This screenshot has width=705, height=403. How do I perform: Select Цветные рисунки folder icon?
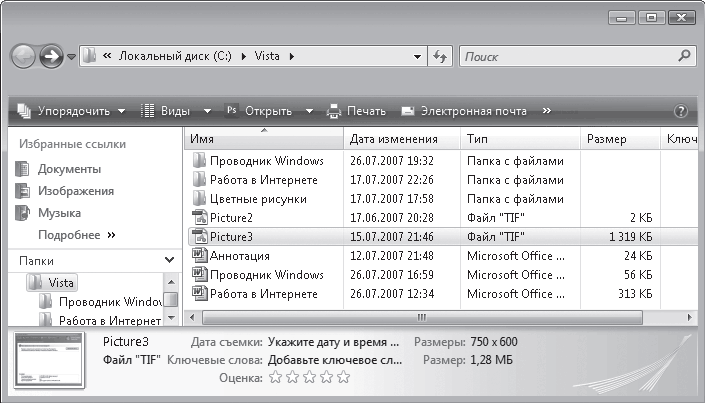(x=199, y=198)
